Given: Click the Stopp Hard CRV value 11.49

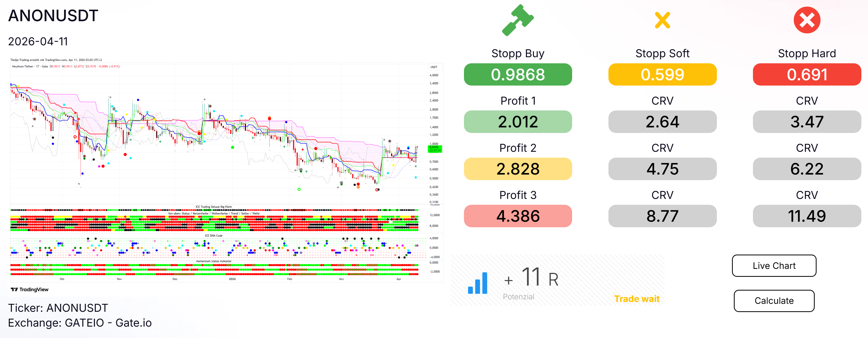Looking at the screenshot, I should [x=807, y=216].
